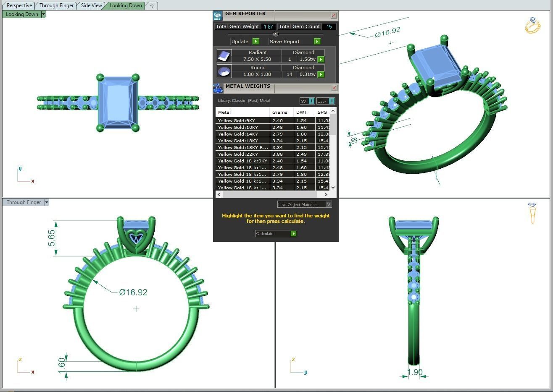Click the vertical scrollbar thumb in metals
The width and height of the screenshot is (553, 392).
point(333,125)
